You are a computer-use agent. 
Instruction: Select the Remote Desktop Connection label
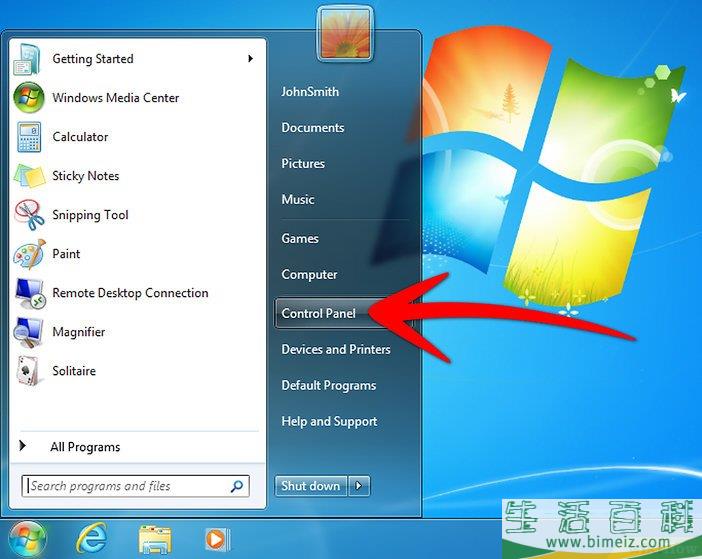click(x=130, y=293)
